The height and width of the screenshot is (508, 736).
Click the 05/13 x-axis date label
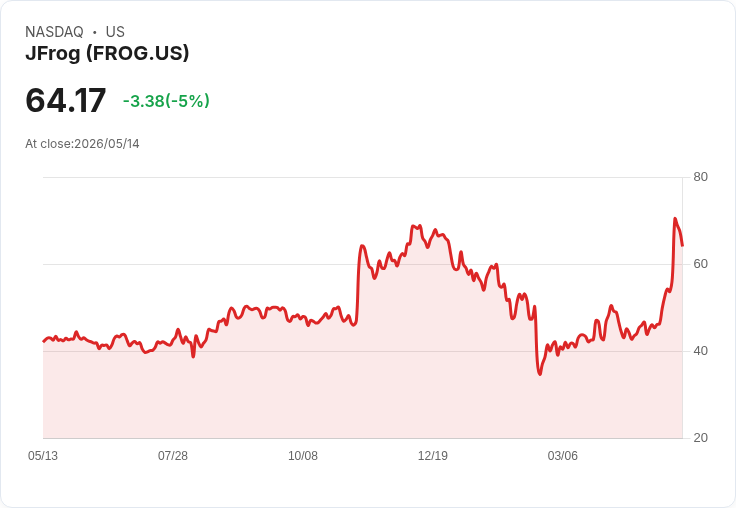pos(43,456)
